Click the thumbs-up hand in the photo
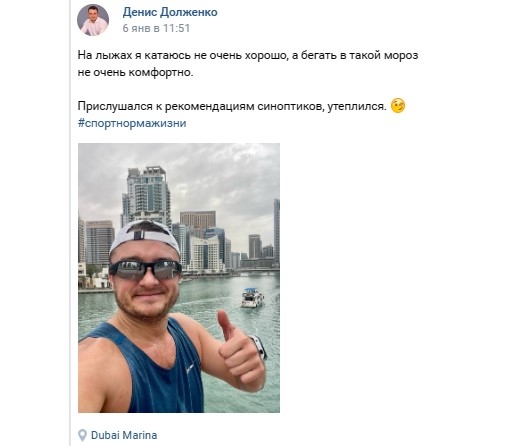513x446 pixels. pos(239,352)
